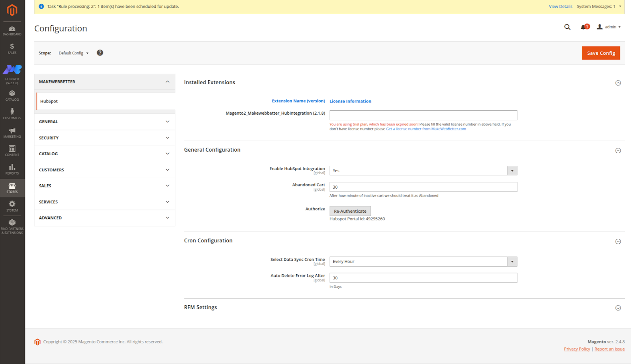
Task: Click the license number input field
Action: click(423, 115)
